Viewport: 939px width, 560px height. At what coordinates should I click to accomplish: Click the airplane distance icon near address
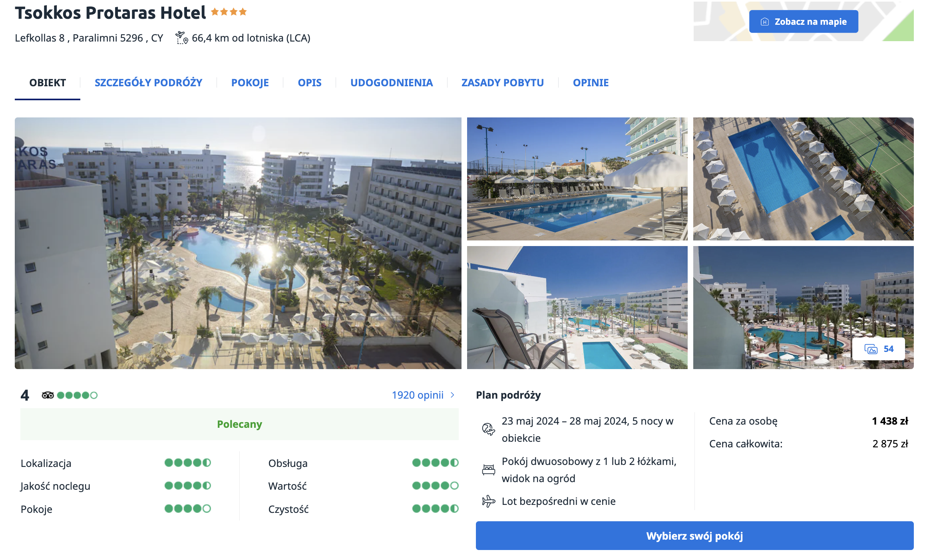pyautogui.click(x=181, y=38)
